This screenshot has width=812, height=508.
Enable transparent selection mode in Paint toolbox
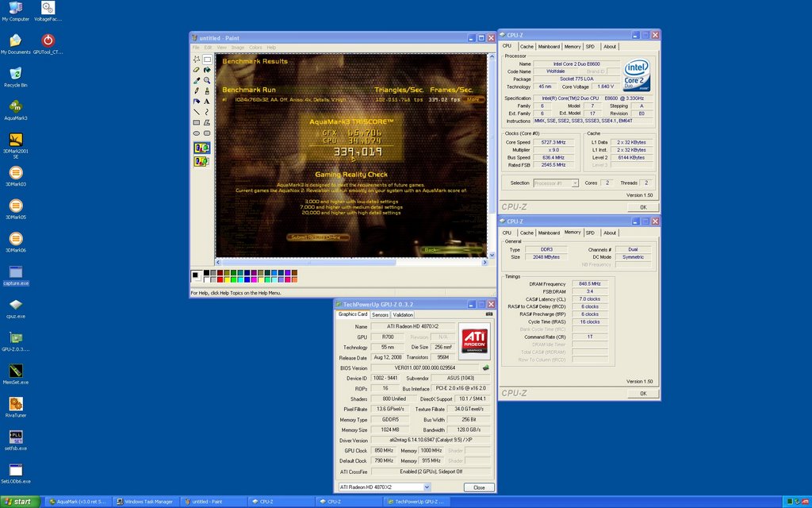pyautogui.click(x=201, y=162)
